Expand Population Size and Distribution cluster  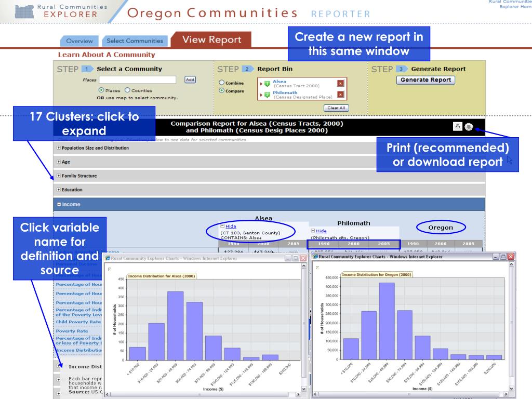click(59, 148)
